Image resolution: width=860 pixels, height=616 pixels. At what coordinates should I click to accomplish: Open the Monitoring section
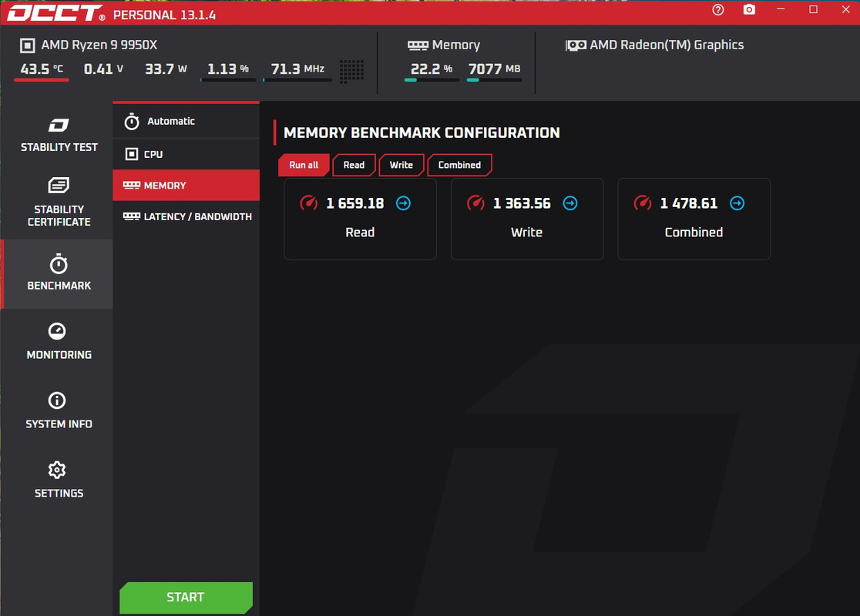[59, 342]
